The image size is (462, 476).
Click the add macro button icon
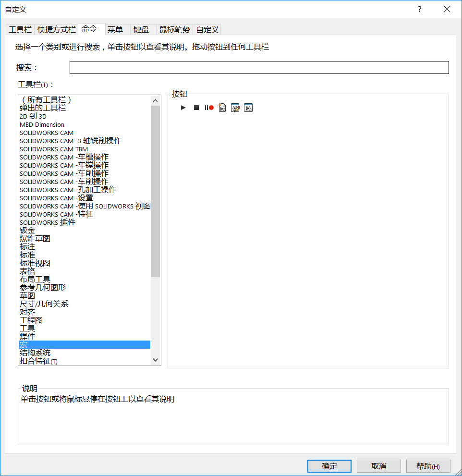(248, 108)
